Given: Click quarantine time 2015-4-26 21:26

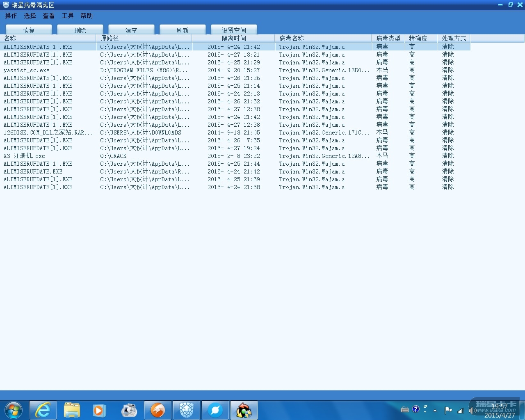Looking at the screenshot, I should click(234, 78).
